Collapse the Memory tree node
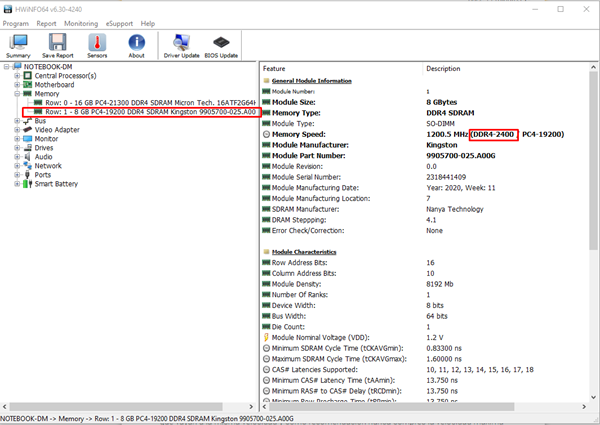600x425 pixels. 17,93
